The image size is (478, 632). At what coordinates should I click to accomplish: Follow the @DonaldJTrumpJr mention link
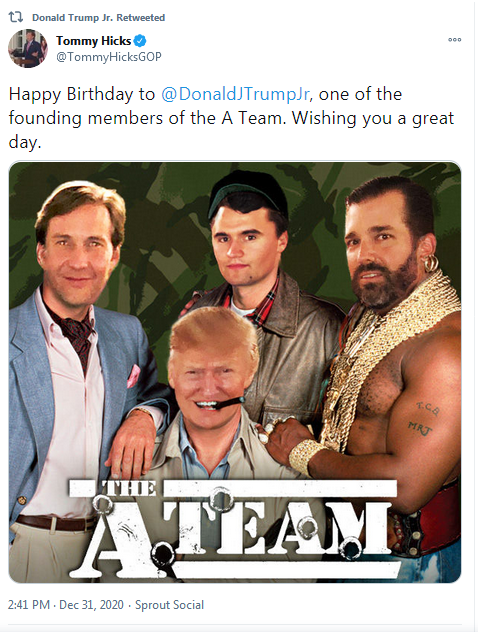(235, 94)
